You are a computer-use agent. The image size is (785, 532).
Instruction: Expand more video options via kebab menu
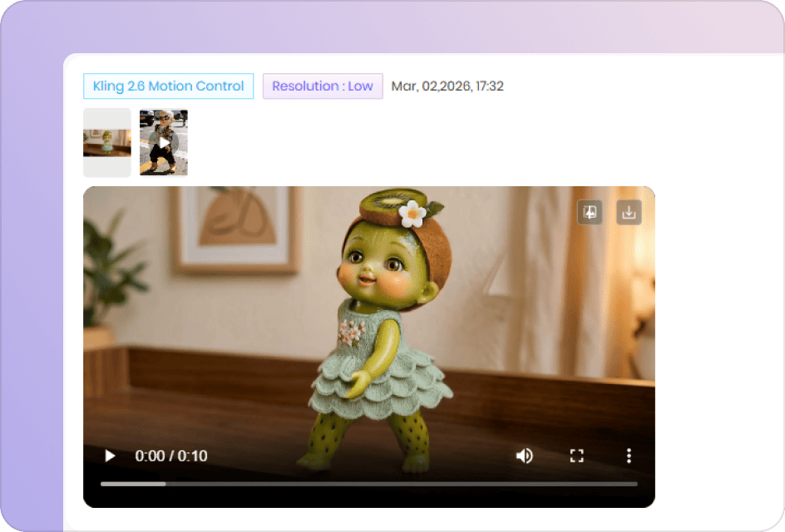[x=629, y=456]
